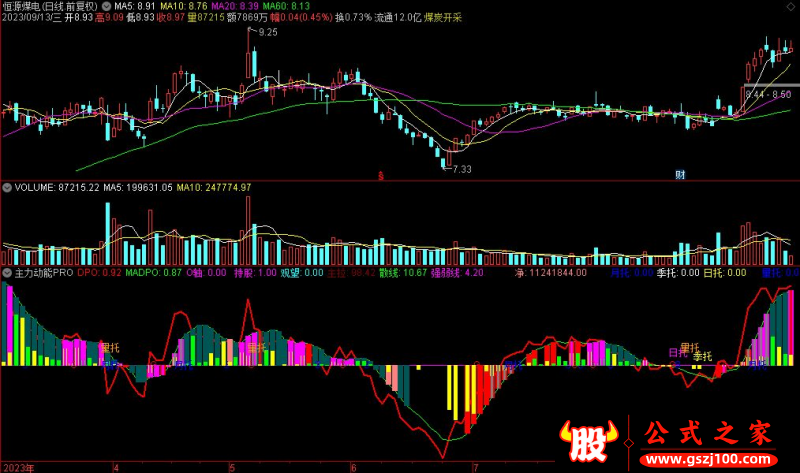
Task: Click the 开8.93 opening price value
Action: pos(79,17)
